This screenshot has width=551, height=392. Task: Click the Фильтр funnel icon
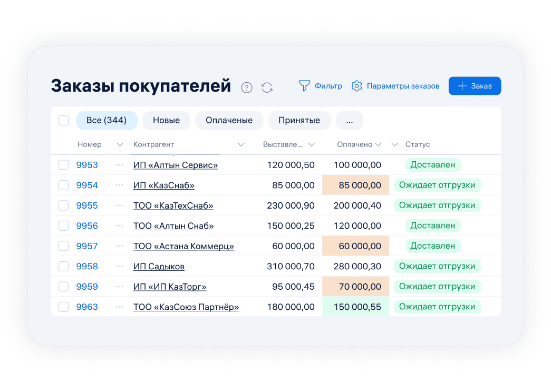304,85
